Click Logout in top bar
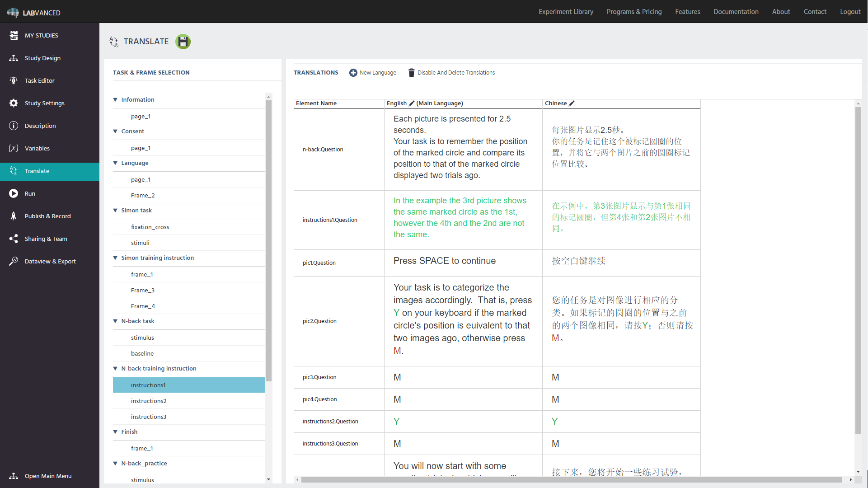The image size is (868, 488). (850, 12)
